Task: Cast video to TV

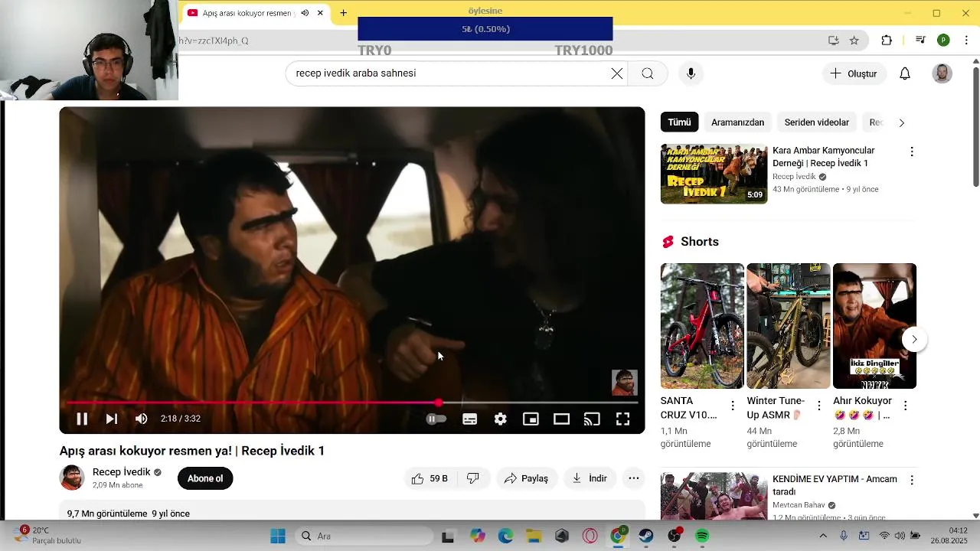Action: [x=592, y=419]
